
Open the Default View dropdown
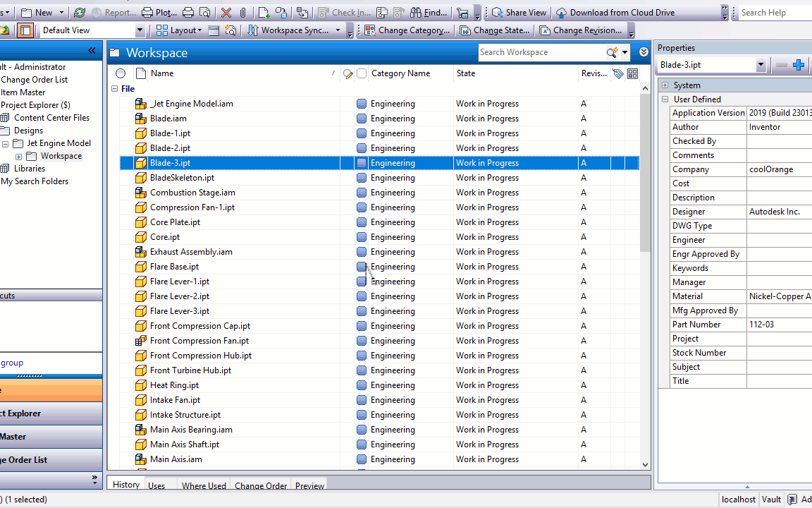[x=140, y=30]
